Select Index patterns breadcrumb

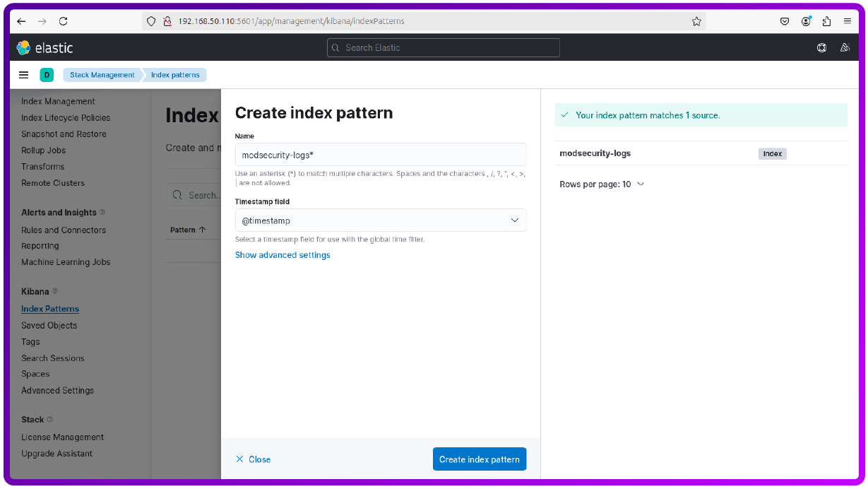pyautogui.click(x=174, y=74)
